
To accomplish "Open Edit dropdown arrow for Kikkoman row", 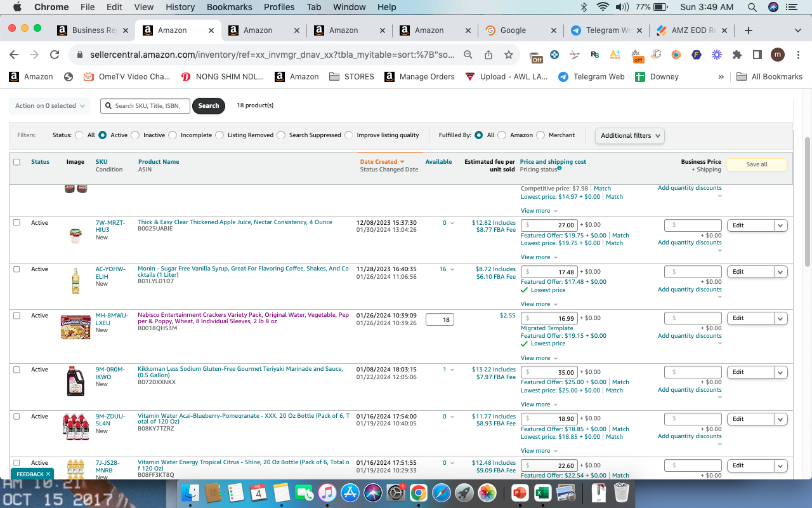I will [x=781, y=372].
